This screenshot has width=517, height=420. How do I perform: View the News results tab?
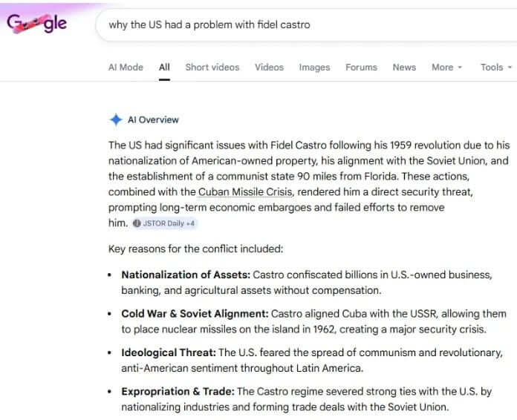(x=404, y=67)
